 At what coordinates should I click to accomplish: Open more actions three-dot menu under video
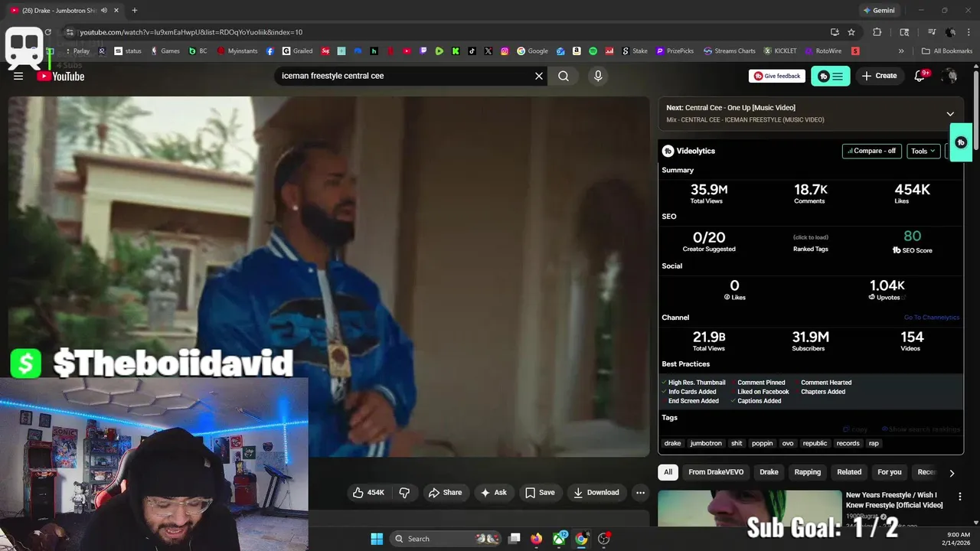pyautogui.click(x=640, y=492)
